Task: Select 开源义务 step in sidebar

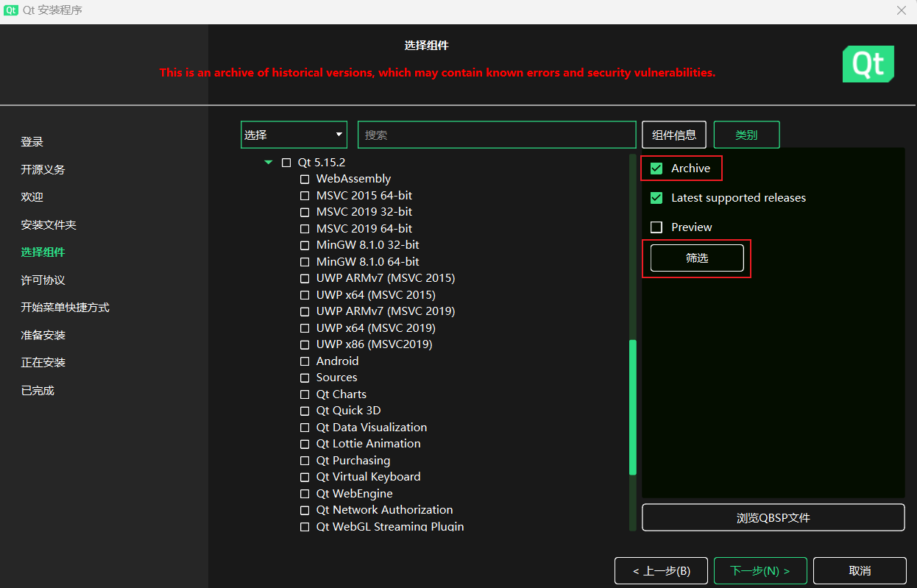Action: click(x=43, y=169)
